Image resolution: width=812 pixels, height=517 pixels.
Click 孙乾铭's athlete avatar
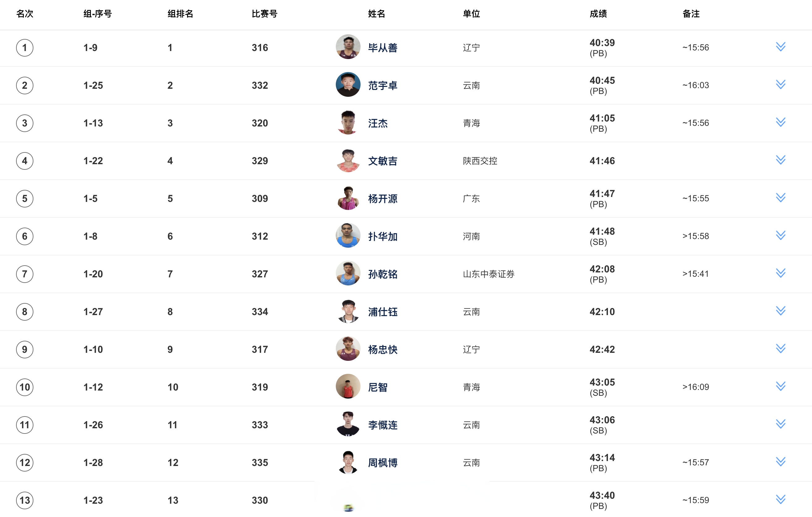coord(348,273)
